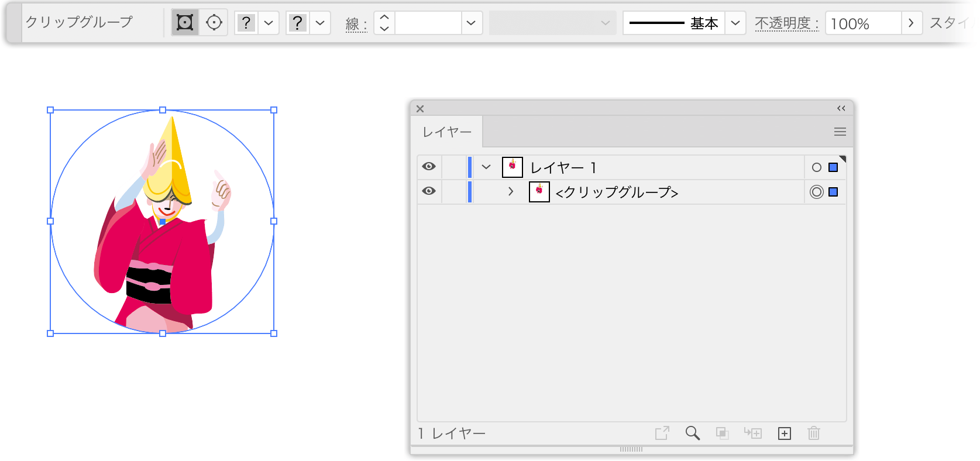Click the Collect for Export icon
The height and width of the screenshot is (461, 980).
[x=662, y=433]
